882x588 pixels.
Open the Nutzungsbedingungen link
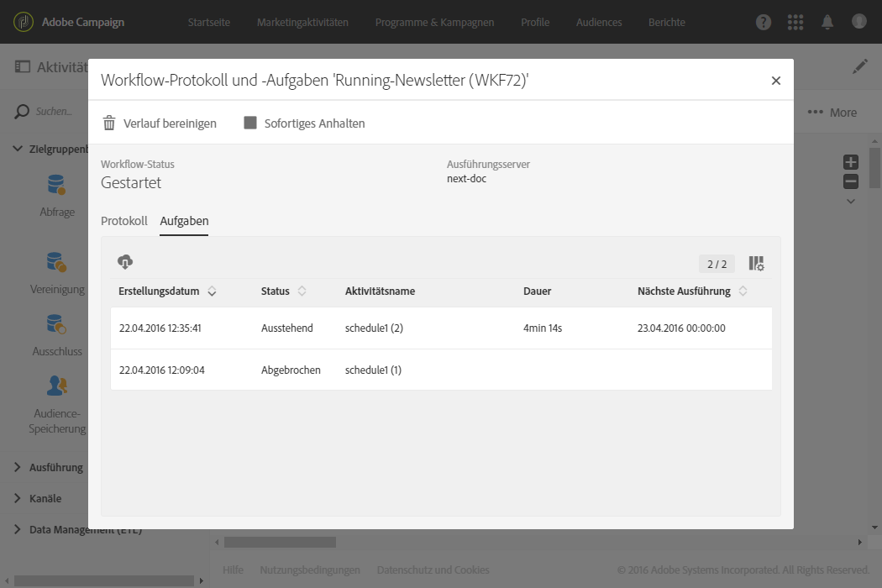[x=310, y=570]
